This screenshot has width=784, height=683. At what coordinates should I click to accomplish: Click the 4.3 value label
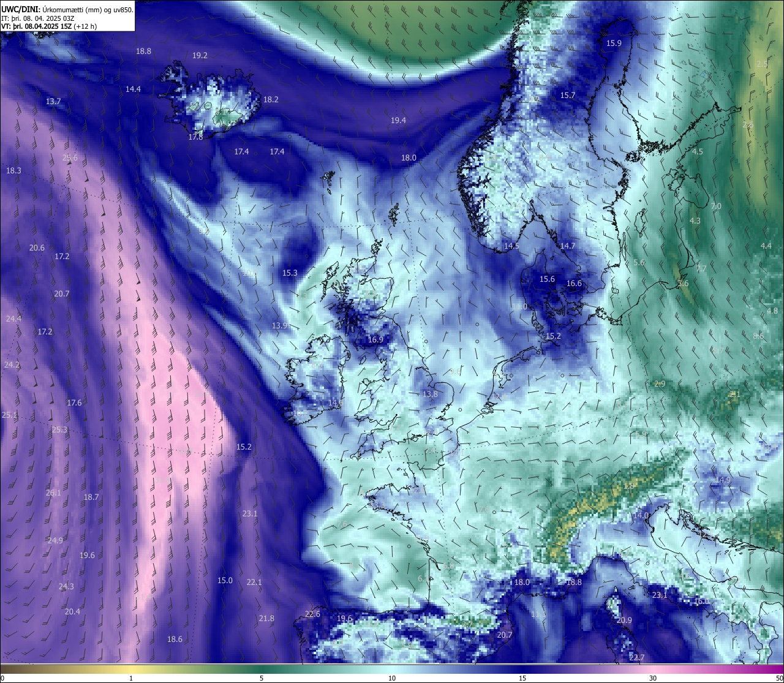(695, 221)
